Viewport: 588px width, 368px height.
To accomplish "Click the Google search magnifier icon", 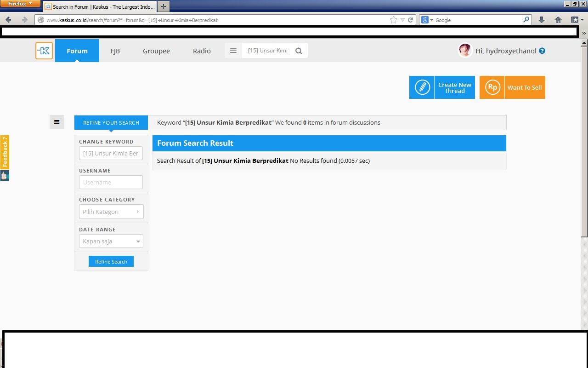I will [x=526, y=20].
